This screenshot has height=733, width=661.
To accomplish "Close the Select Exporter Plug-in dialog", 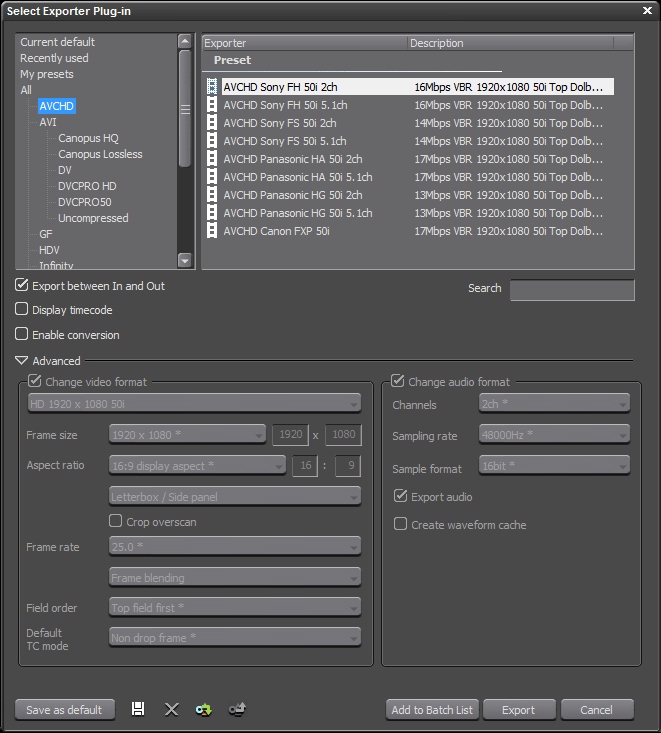I will tap(647, 10).
